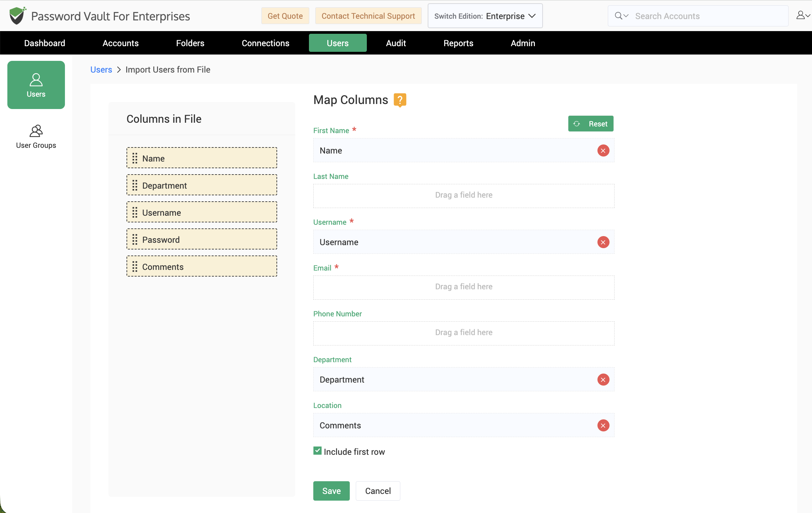Remove the Username field mapping
Viewport: 812px width, 513px height.
[603, 242]
